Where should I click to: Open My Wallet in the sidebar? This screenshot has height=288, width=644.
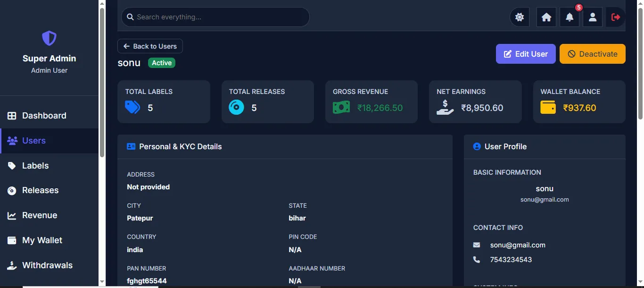tap(49, 240)
